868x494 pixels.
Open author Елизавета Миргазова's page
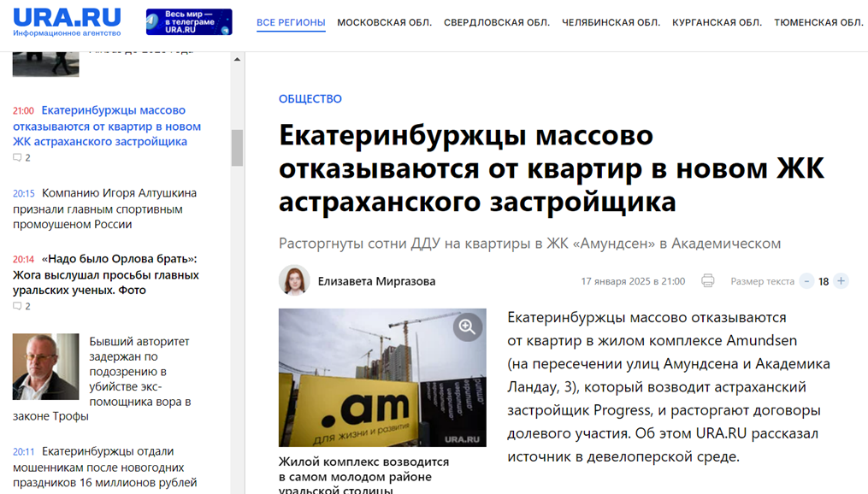coord(376,281)
